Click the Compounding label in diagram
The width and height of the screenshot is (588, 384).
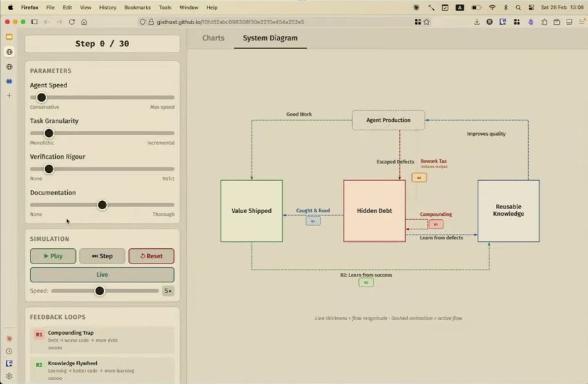(435, 215)
